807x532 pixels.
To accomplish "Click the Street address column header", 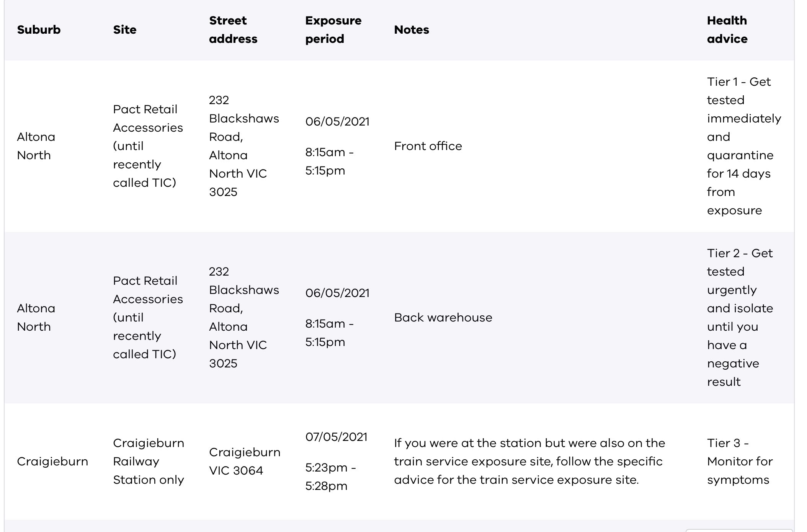I will pyautogui.click(x=233, y=30).
